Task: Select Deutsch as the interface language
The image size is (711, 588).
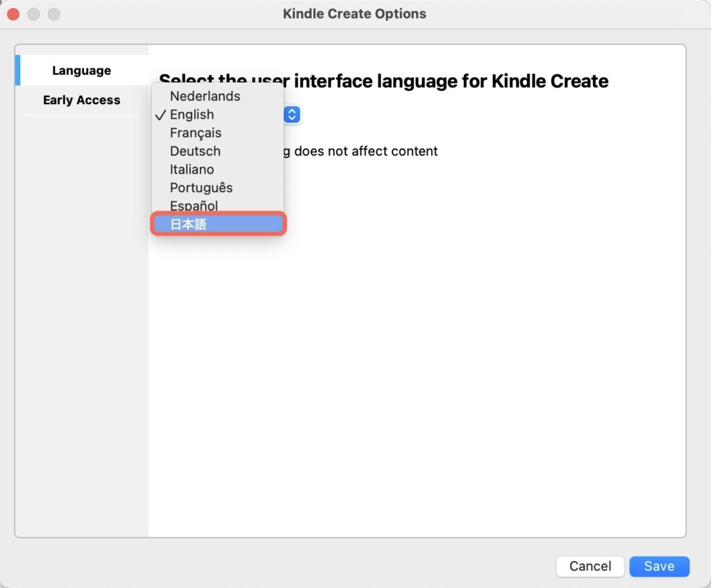Action: [x=195, y=151]
